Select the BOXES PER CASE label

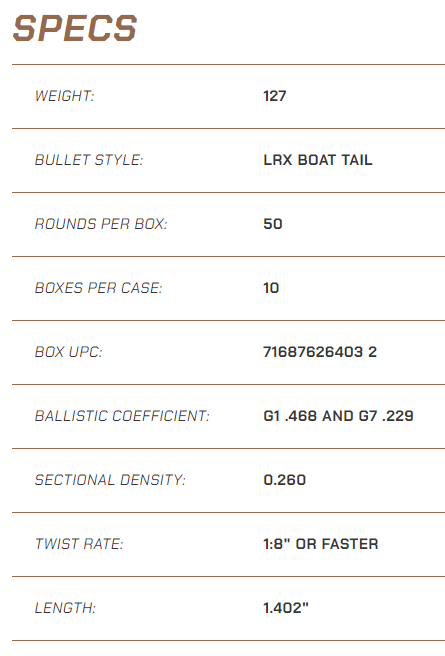tap(98, 288)
